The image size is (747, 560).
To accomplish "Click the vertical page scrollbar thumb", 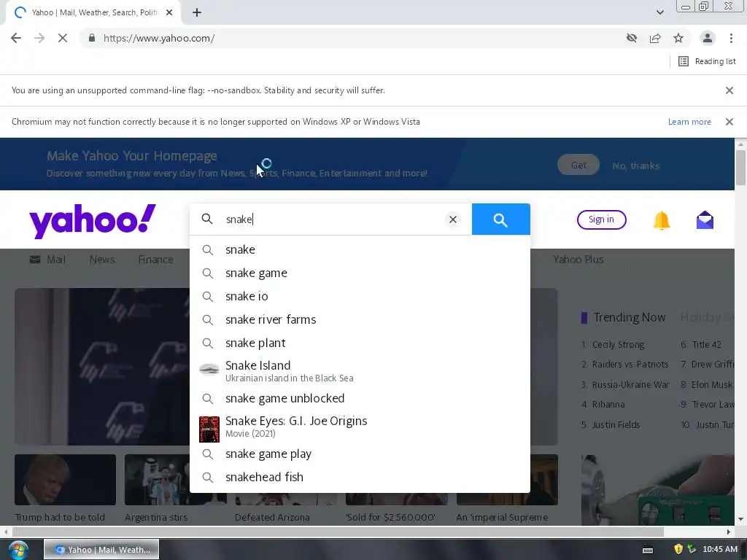I will pos(740,167).
